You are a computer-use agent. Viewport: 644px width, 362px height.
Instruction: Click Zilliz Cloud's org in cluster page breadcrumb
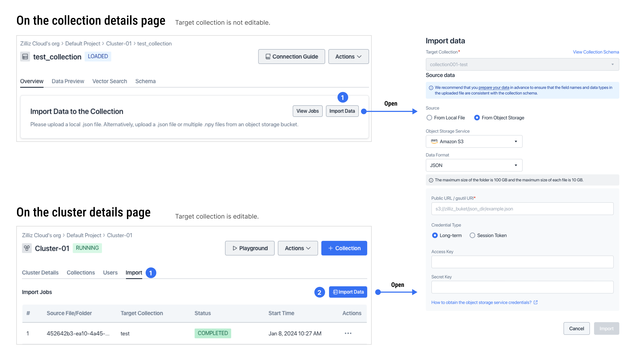pos(41,235)
